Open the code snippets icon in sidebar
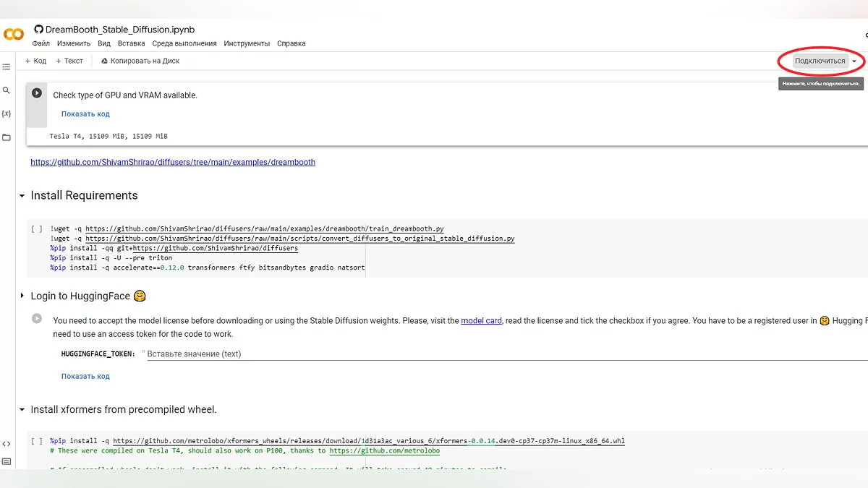Image resolution: width=868 pixels, height=488 pixels. pos(7,444)
